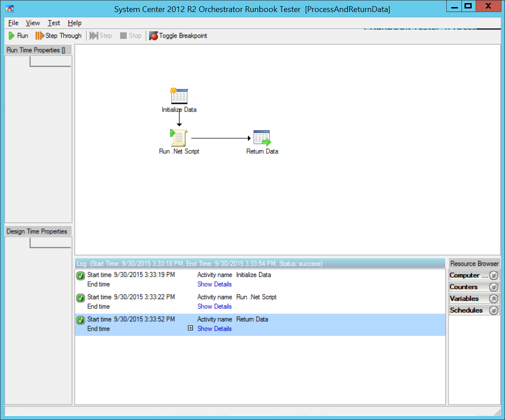Viewport: 505px width, 420px height.
Task: Click the Step toolbar icon
Action: coord(93,36)
